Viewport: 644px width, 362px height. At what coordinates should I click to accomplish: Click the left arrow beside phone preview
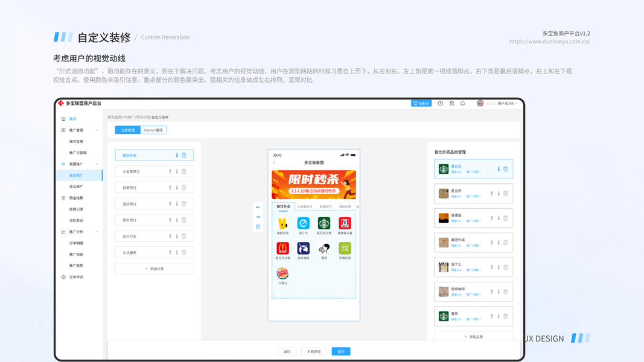(258, 208)
